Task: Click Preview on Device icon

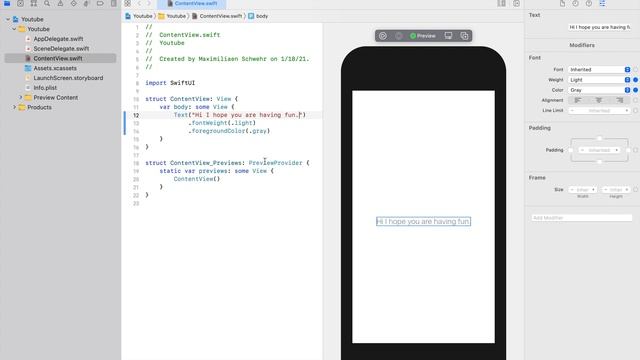Action: pyautogui.click(x=448, y=36)
